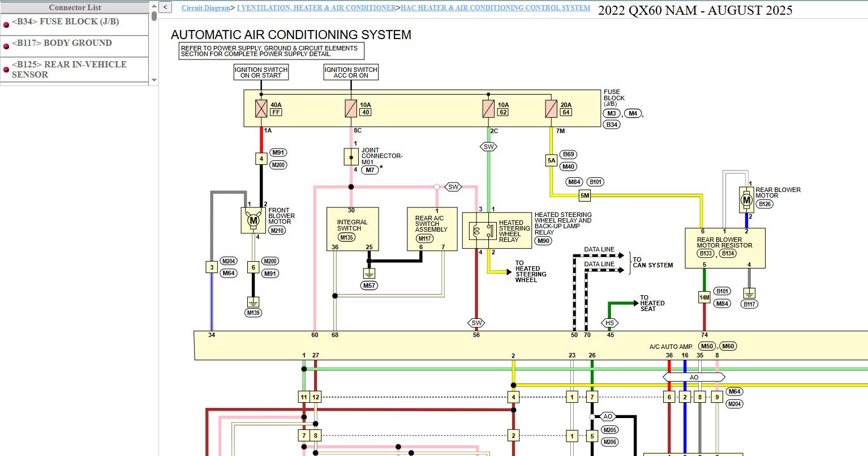Open the Circuit Diagram breadcrumb link
Viewport: 868px width, 456px height.
(x=206, y=8)
